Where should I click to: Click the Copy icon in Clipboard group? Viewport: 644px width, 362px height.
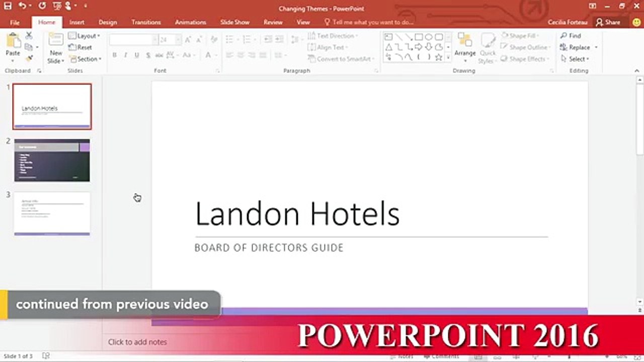click(29, 47)
